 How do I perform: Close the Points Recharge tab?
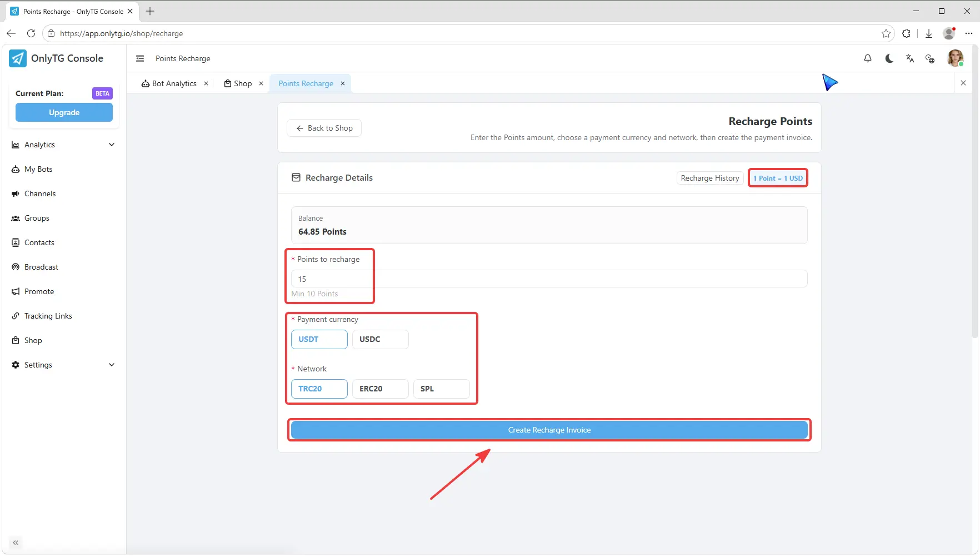[x=343, y=83]
